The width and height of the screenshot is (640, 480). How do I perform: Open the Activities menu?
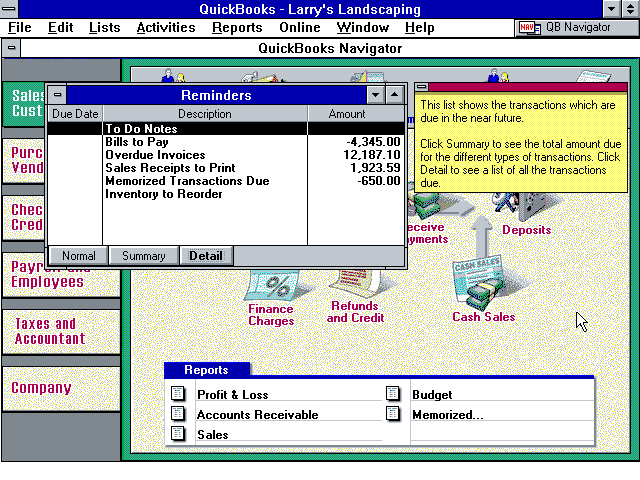166,27
